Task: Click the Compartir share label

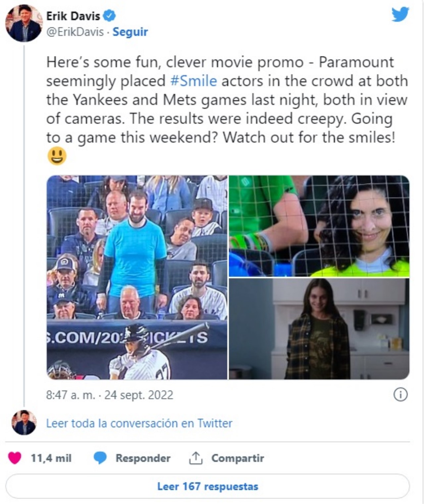Action: (x=238, y=458)
